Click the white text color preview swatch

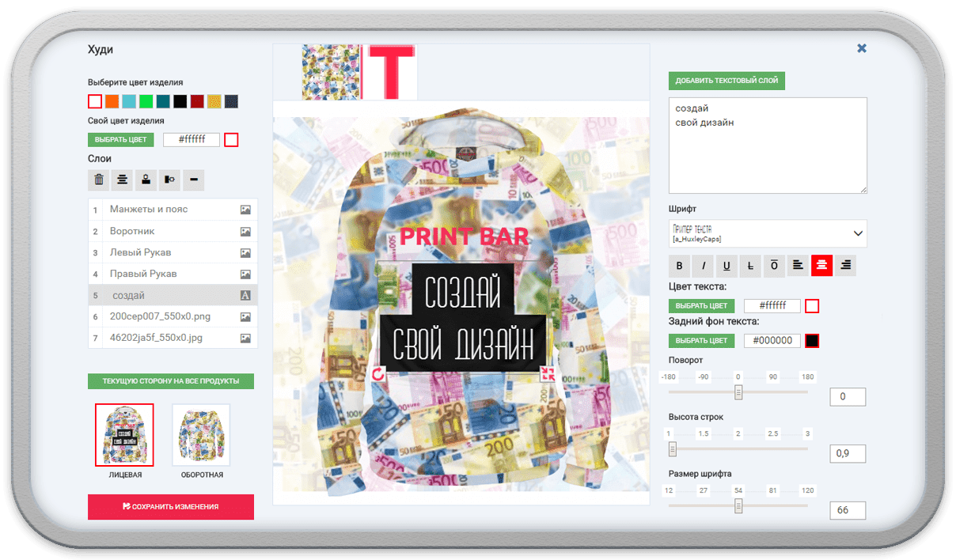click(812, 306)
